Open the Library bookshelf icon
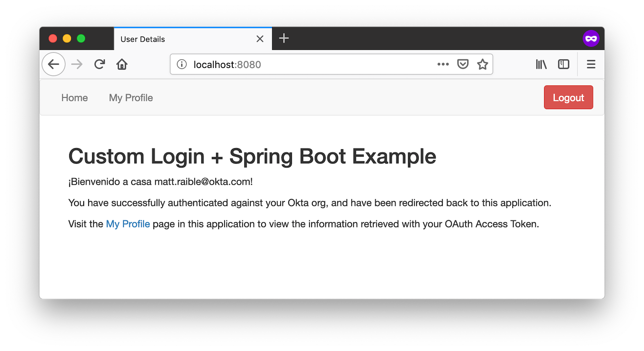 (x=541, y=64)
